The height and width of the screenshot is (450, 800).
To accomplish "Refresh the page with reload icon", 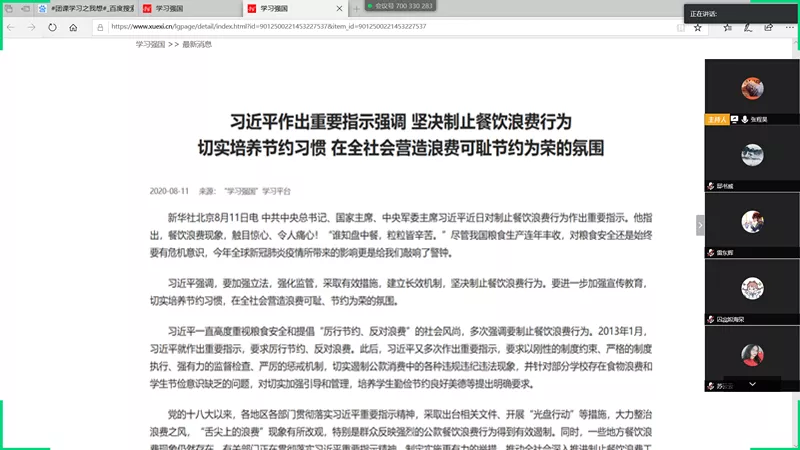I will click(x=52, y=27).
